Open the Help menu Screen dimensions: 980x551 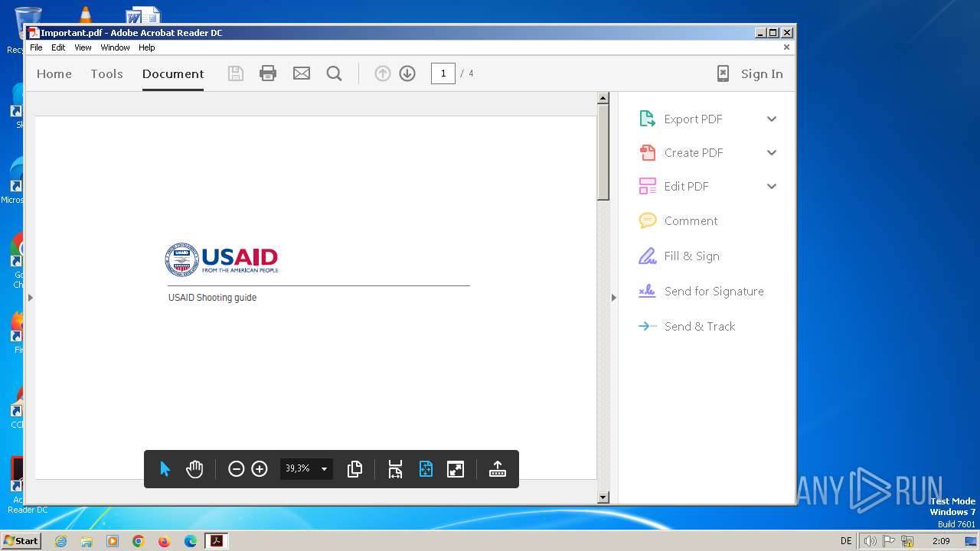[x=146, y=47]
